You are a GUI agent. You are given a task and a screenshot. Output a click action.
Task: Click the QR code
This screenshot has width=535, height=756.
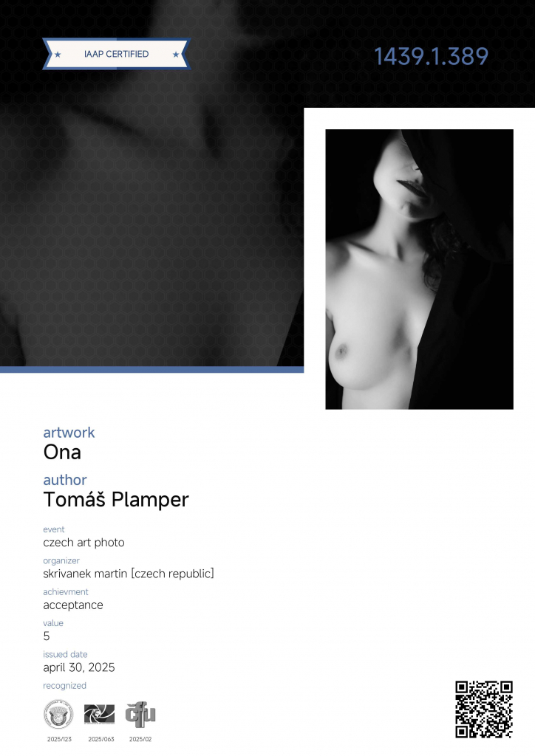click(484, 709)
